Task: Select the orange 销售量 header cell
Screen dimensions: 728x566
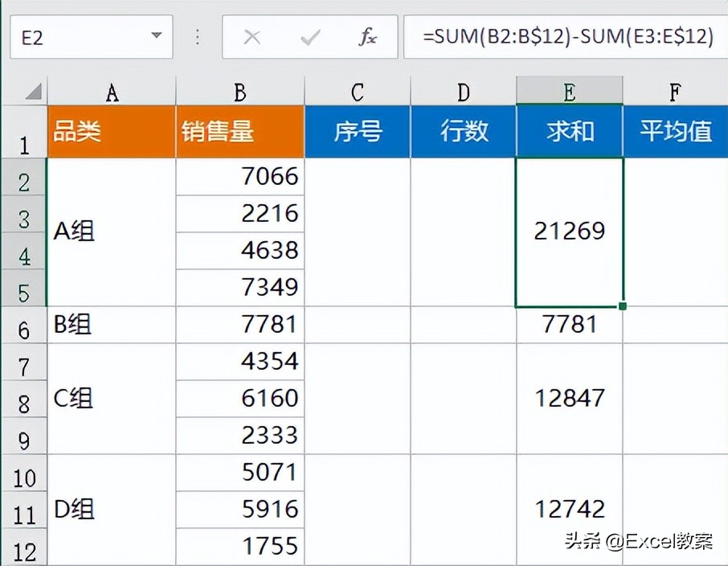Action: point(239,130)
